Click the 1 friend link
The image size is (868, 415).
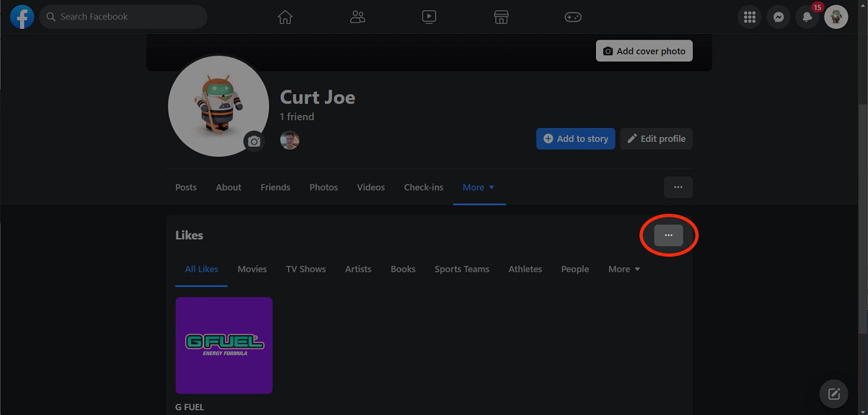[x=297, y=116]
